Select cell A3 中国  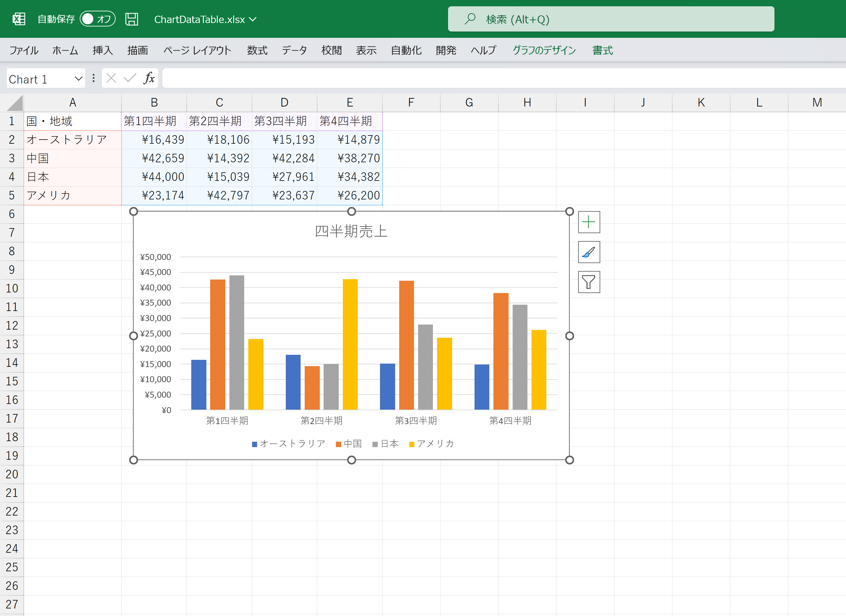tap(73, 158)
